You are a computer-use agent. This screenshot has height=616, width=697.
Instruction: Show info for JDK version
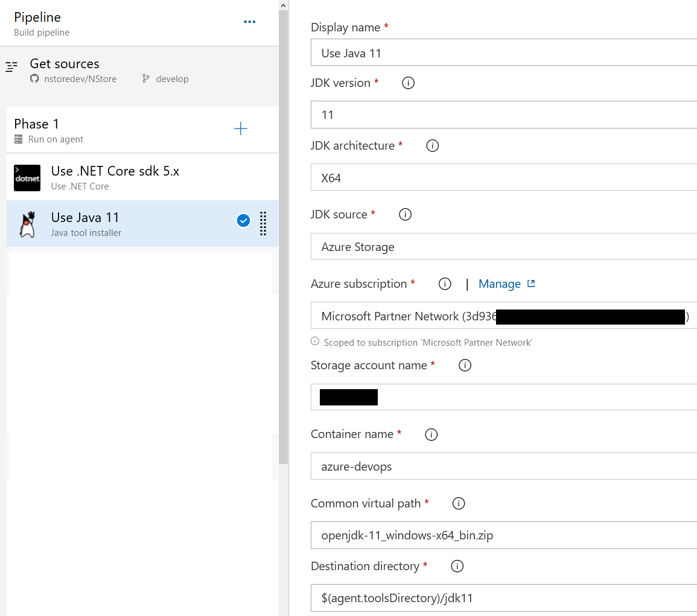(x=408, y=83)
